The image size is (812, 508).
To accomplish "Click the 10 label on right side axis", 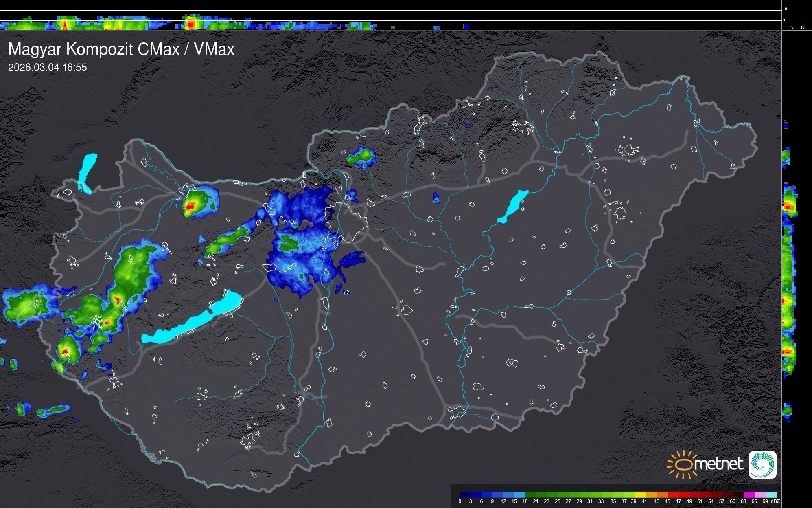I will (x=802, y=27).
